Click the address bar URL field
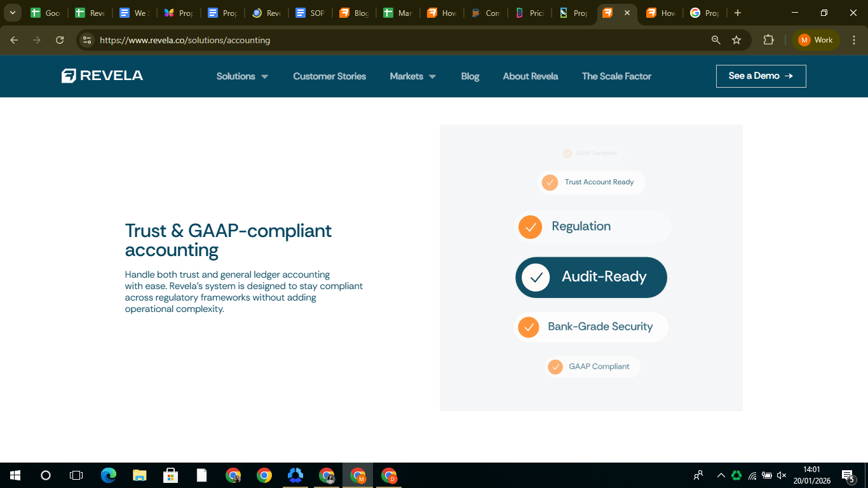 400,40
